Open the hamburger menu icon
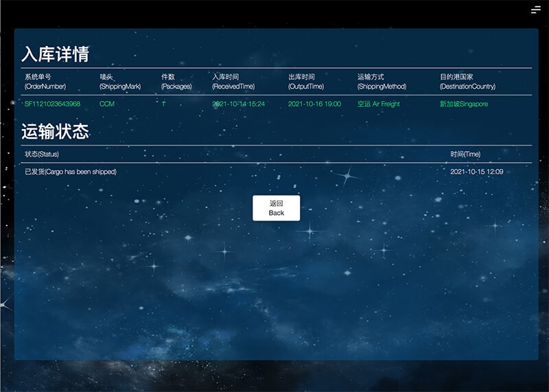This screenshot has height=392, width=549. tap(536, 10)
